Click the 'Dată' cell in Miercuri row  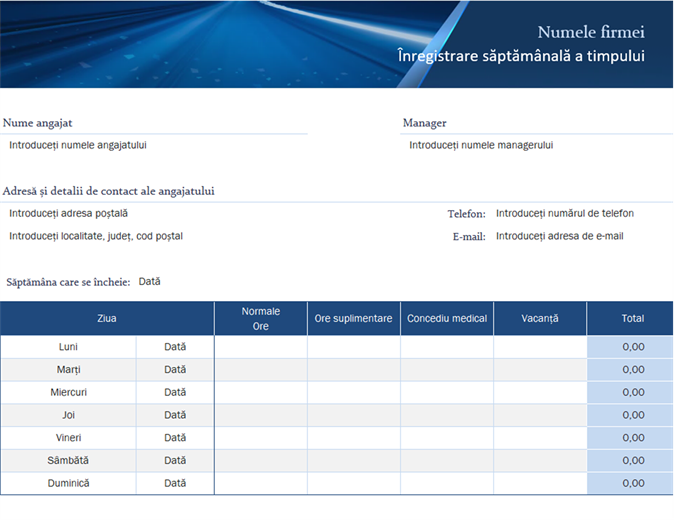175,393
